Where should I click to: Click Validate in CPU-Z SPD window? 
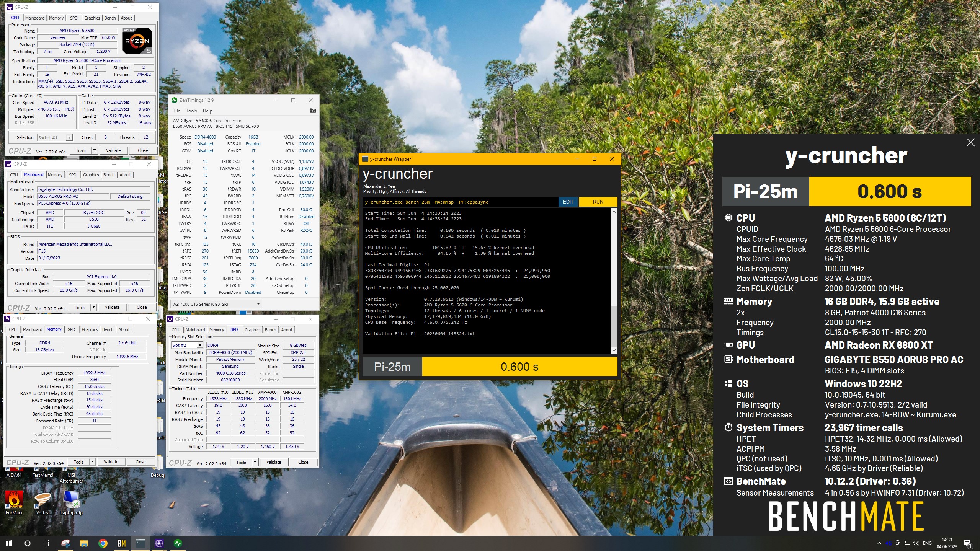(274, 462)
